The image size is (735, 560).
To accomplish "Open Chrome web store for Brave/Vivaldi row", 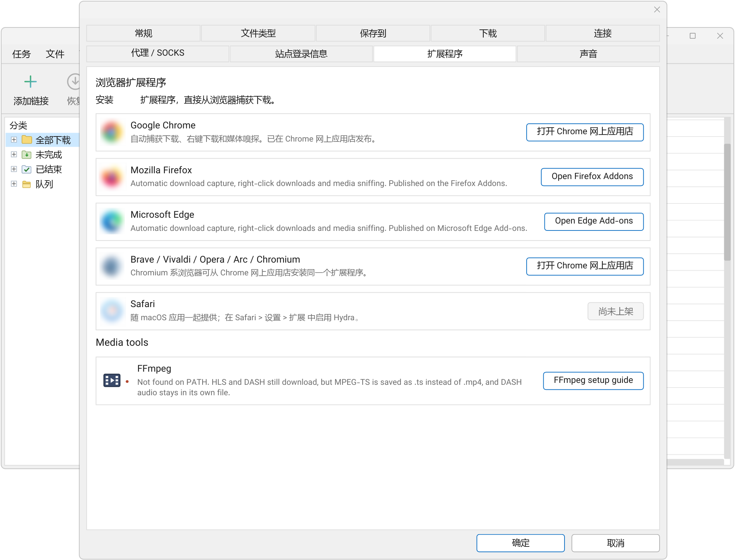I will 585,266.
